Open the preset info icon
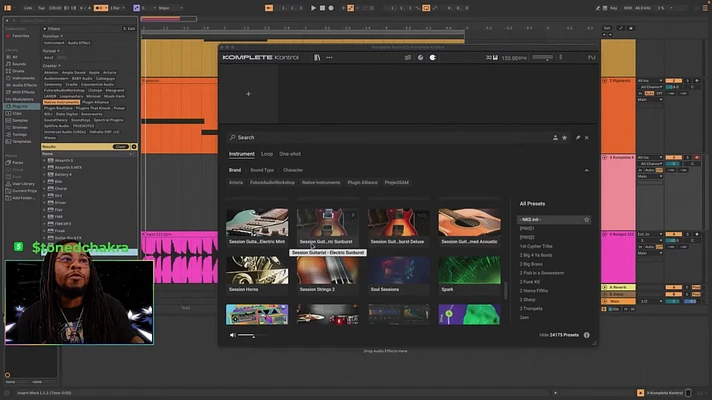This screenshot has height=400, width=712. click(x=587, y=335)
